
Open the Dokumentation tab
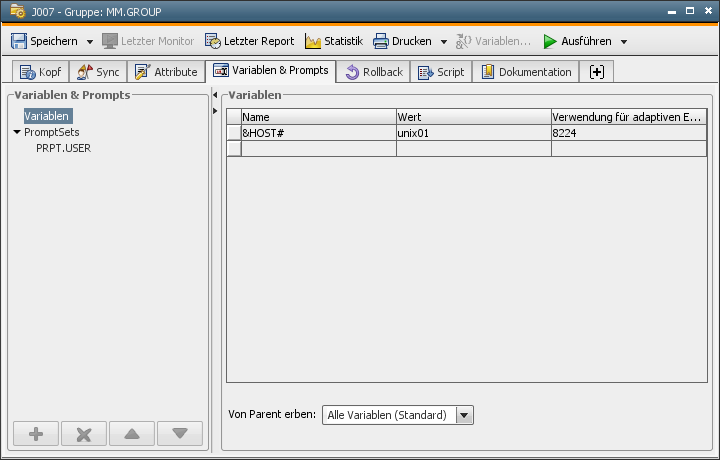tap(526, 72)
